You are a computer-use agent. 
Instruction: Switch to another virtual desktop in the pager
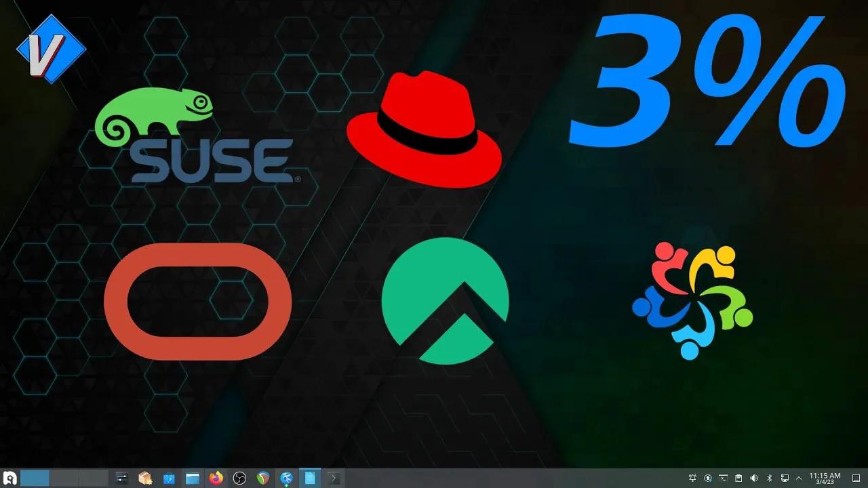[64, 478]
